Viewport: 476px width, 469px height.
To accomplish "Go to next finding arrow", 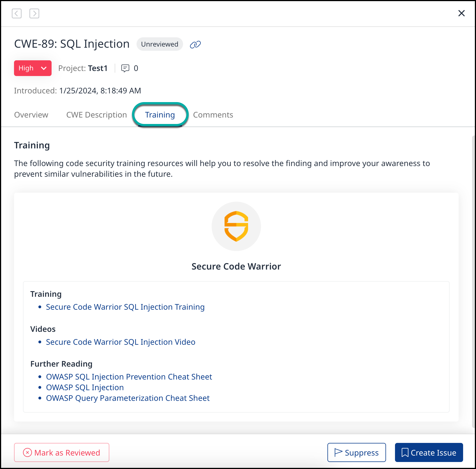I will [x=34, y=13].
